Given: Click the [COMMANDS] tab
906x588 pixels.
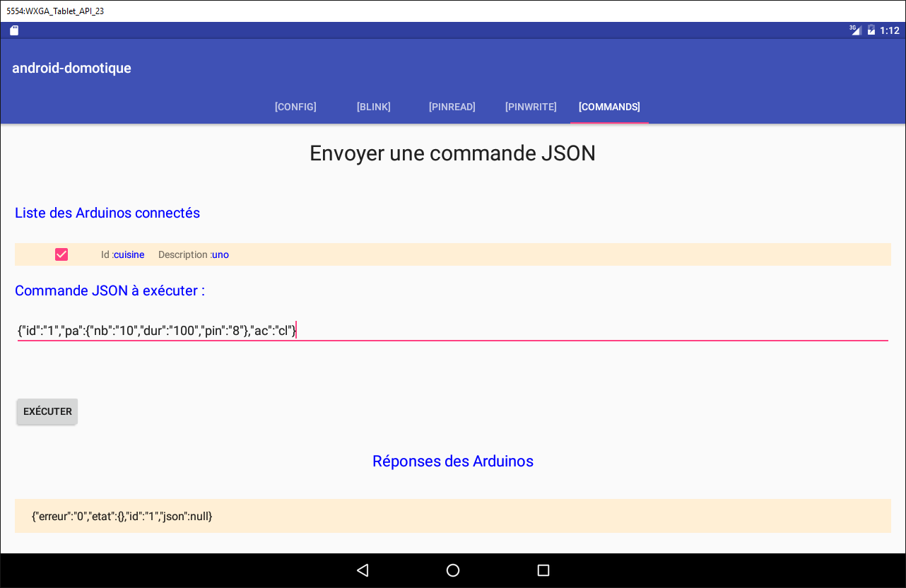Looking at the screenshot, I should pyautogui.click(x=609, y=107).
